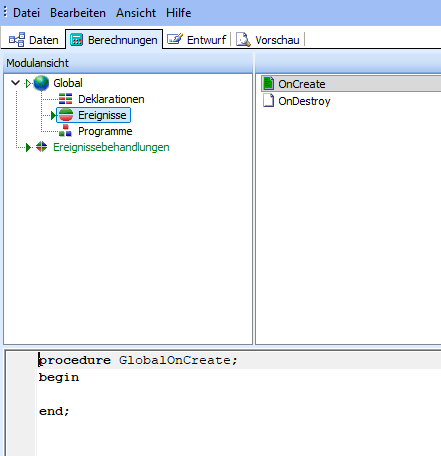This screenshot has height=456, width=441.
Task: Switch to the Entwurf tab
Action: [197, 40]
